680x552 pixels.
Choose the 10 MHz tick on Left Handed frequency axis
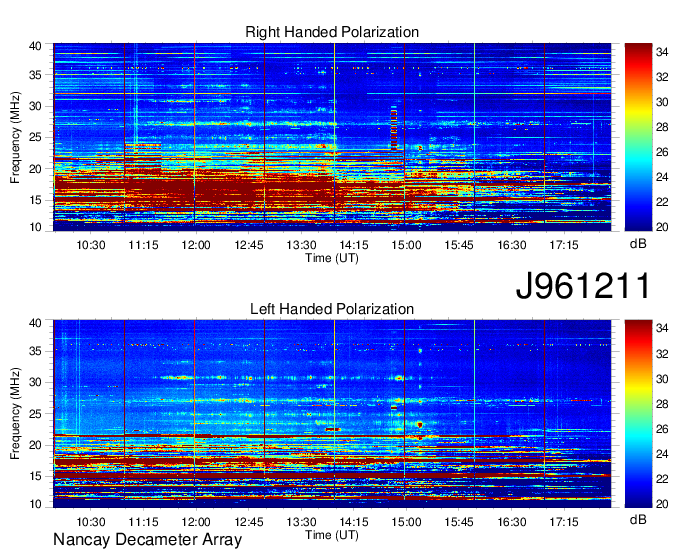[x=35, y=504]
